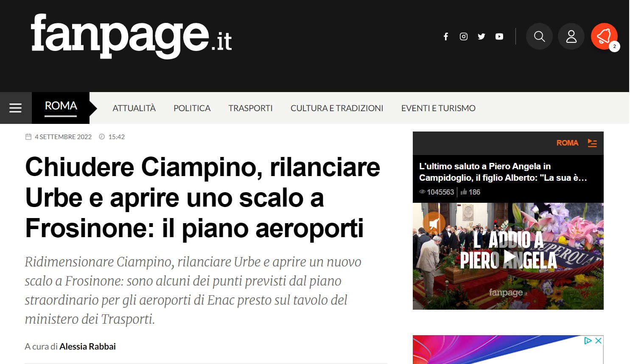Click the search magnifier icon
Image resolution: width=630 pixels, height=364 pixels.
tap(539, 36)
